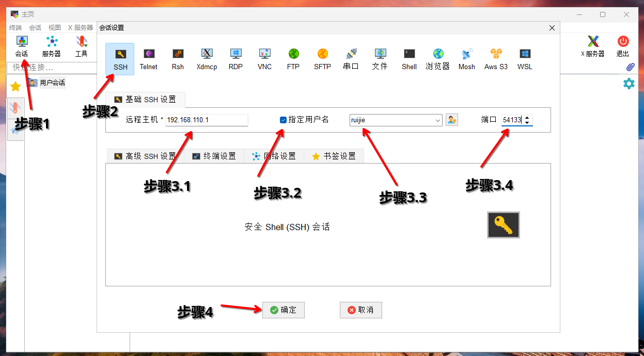
Task: Open the credentials manager icon beside username
Action: click(x=451, y=119)
